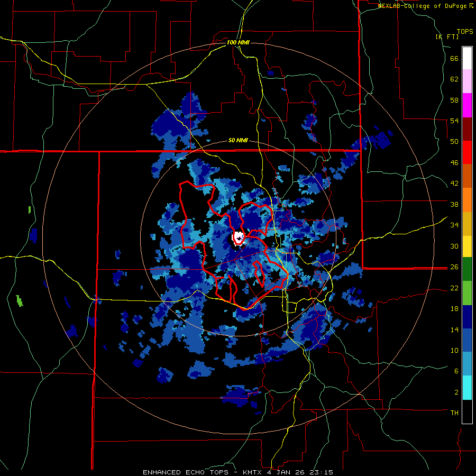The image size is (476, 476).
Task: Click the legend value 54
Action: tap(454, 121)
